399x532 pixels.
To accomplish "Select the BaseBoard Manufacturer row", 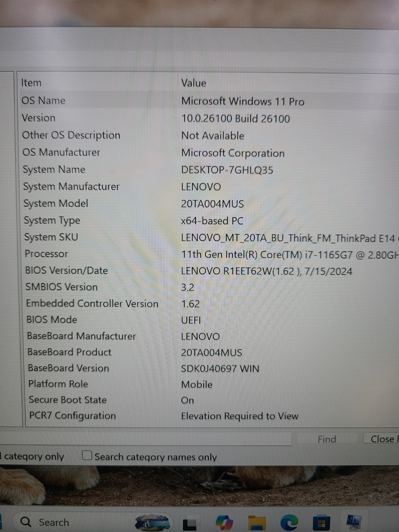I will pyautogui.click(x=209, y=336).
